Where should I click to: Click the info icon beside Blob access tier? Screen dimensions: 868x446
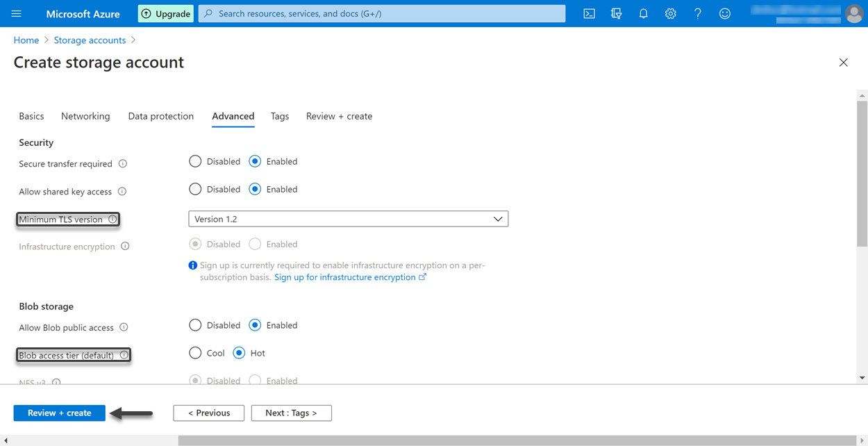point(124,355)
